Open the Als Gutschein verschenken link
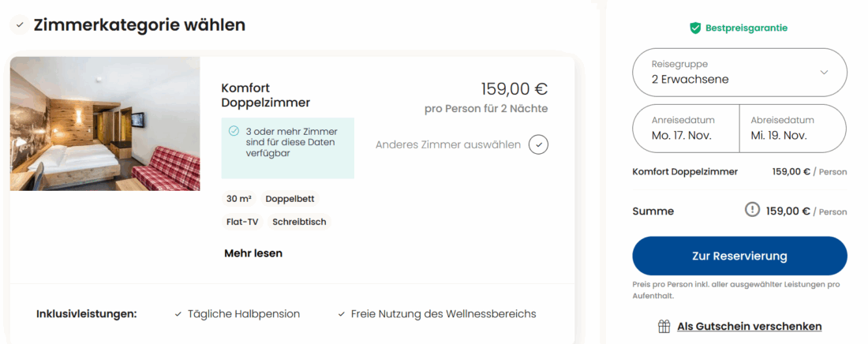The width and height of the screenshot is (868, 344). coord(749,327)
